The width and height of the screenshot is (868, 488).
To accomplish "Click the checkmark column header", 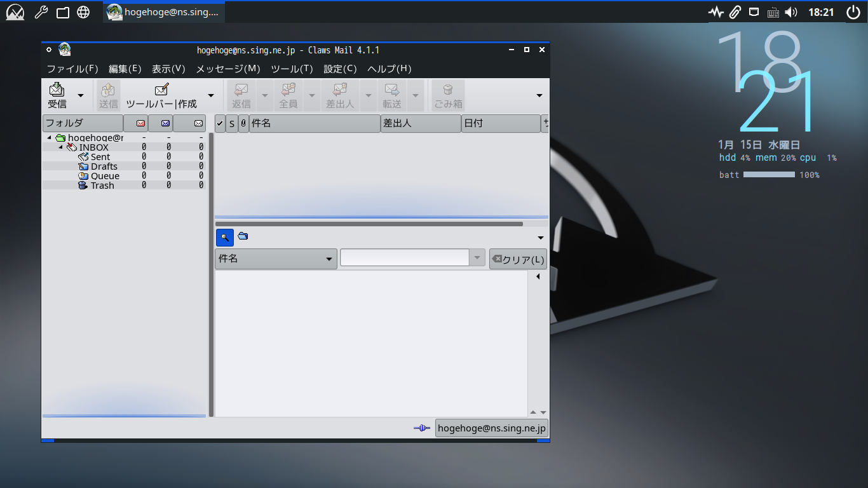I will pos(220,123).
